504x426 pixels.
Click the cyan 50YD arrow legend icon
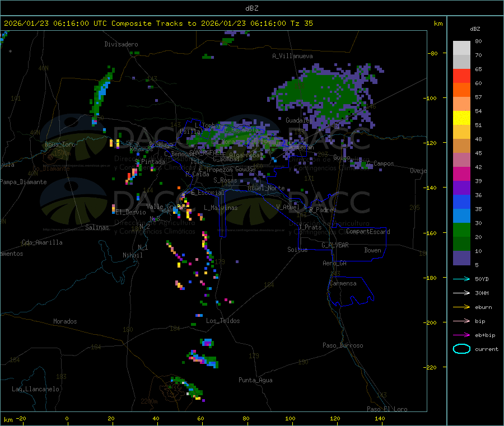(461, 279)
